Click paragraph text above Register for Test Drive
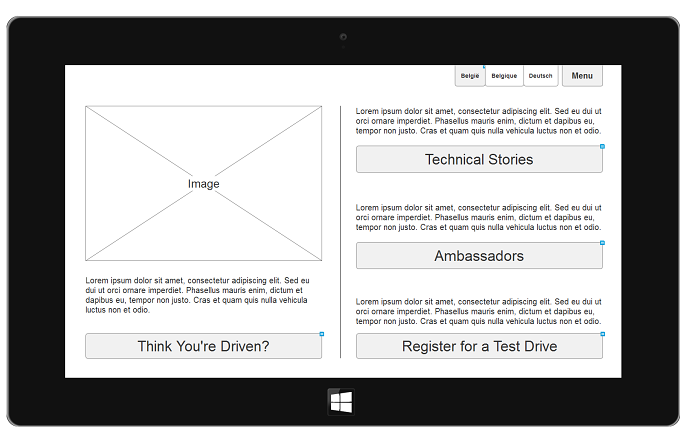 [x=479, y=311]
